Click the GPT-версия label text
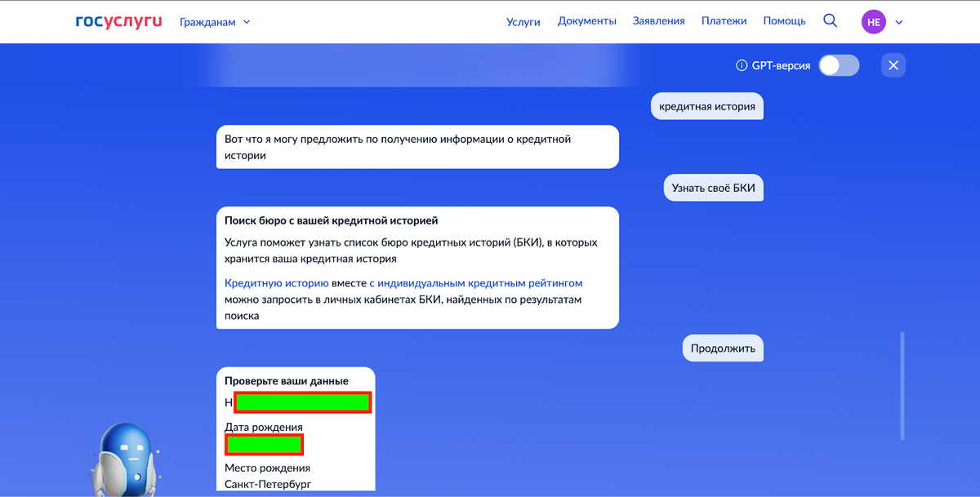This screenshot has width=980, height=497. click(x=781, y=65)
